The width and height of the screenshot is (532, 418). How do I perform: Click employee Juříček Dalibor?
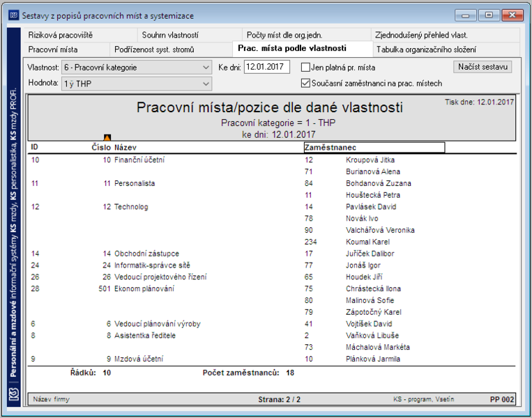(370, 254)
